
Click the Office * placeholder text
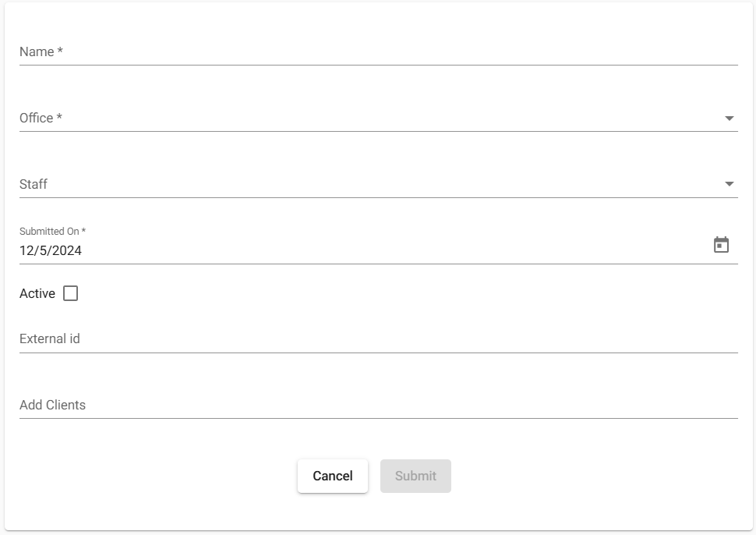point(41,119)
